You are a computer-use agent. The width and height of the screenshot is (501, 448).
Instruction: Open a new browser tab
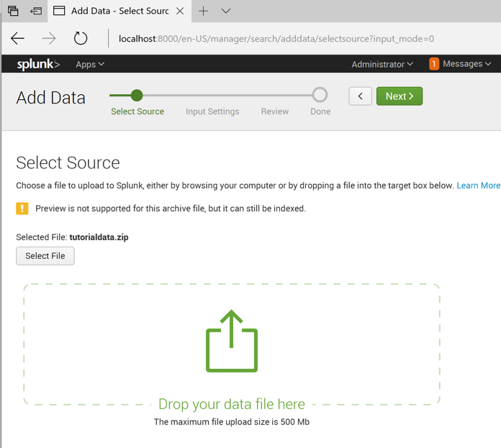coord(204,12)
